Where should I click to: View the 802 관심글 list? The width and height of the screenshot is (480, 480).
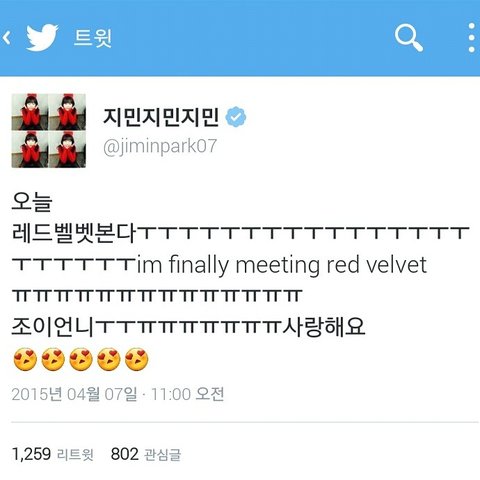[146, 454]
